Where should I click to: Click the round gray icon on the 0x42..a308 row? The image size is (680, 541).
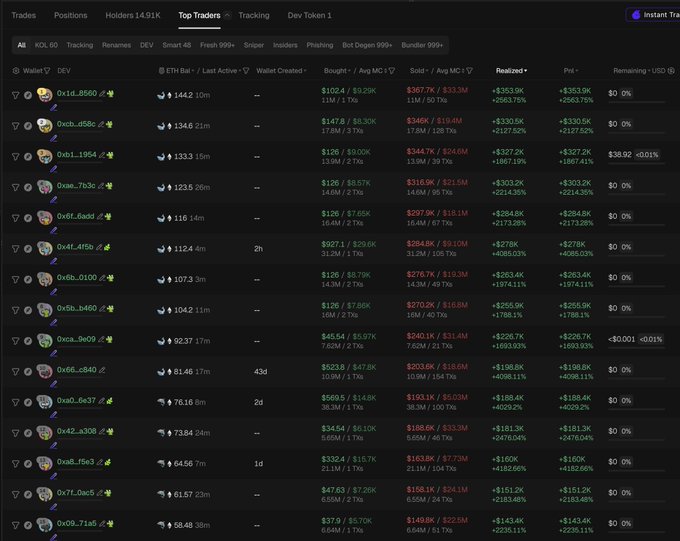[28, 433]
